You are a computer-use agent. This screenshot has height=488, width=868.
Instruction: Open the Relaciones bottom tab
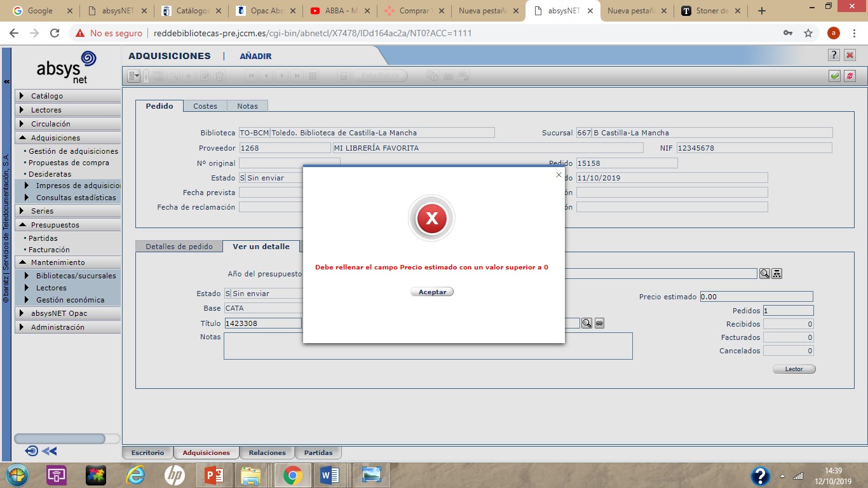coord(267,453)
